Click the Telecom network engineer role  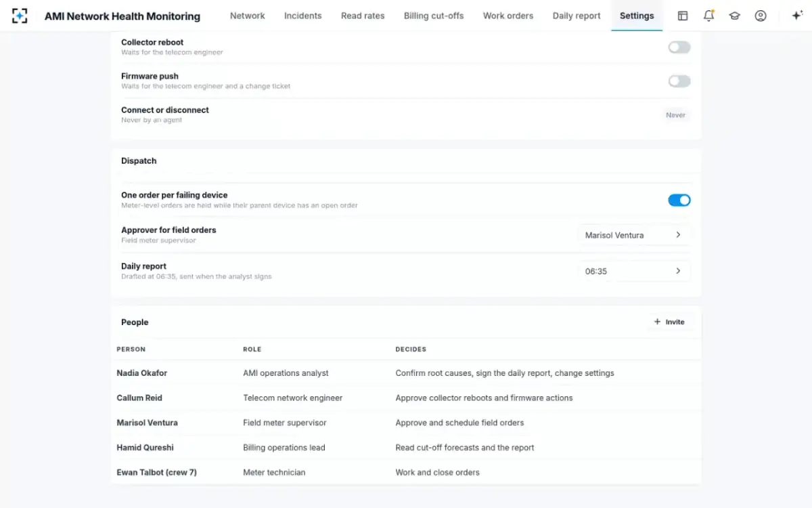click(x=293, y=398)
